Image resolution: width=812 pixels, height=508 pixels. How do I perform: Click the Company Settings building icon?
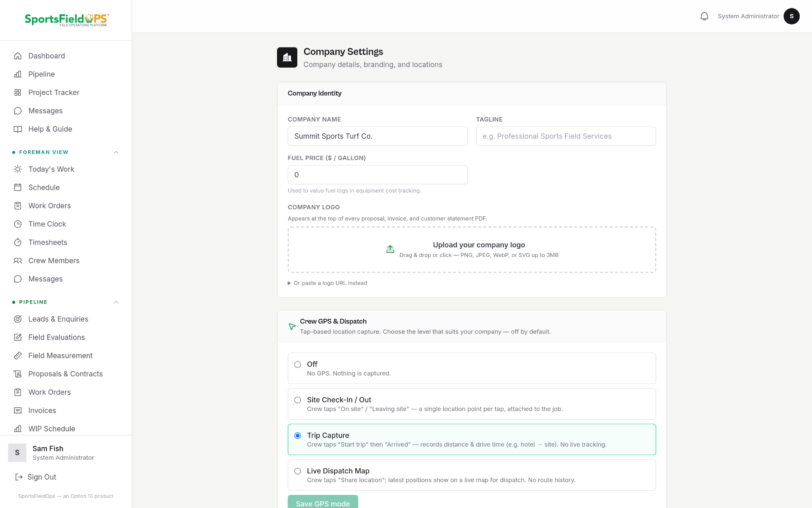287,58
